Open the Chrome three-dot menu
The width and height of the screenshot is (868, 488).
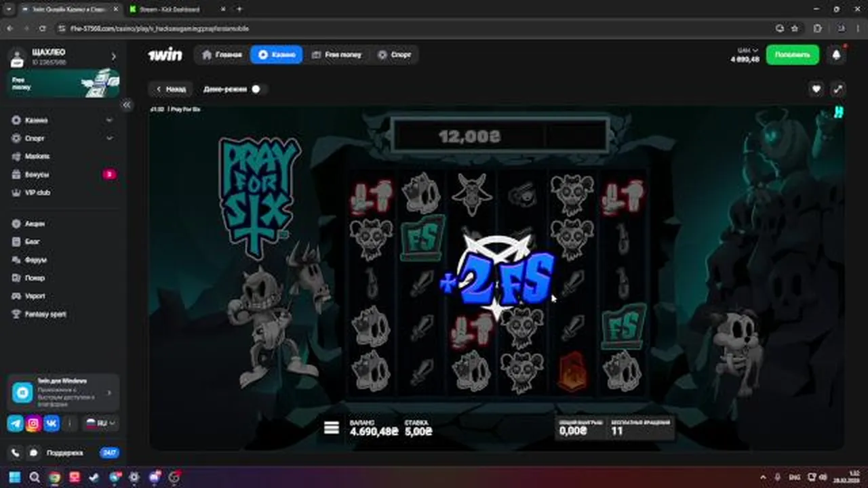pos(856,28)
